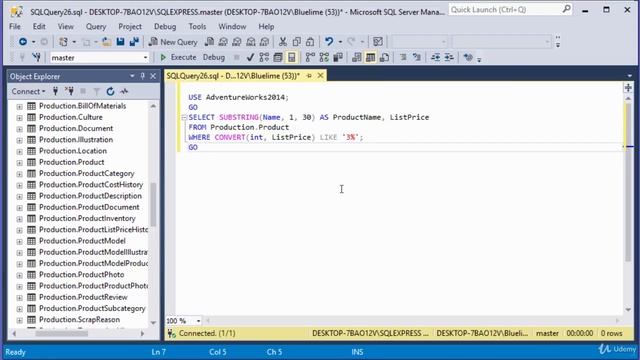This screenshot has width=640, height=360.
Task: Select Results to Text icon
Action: click(x=356, y=58)
